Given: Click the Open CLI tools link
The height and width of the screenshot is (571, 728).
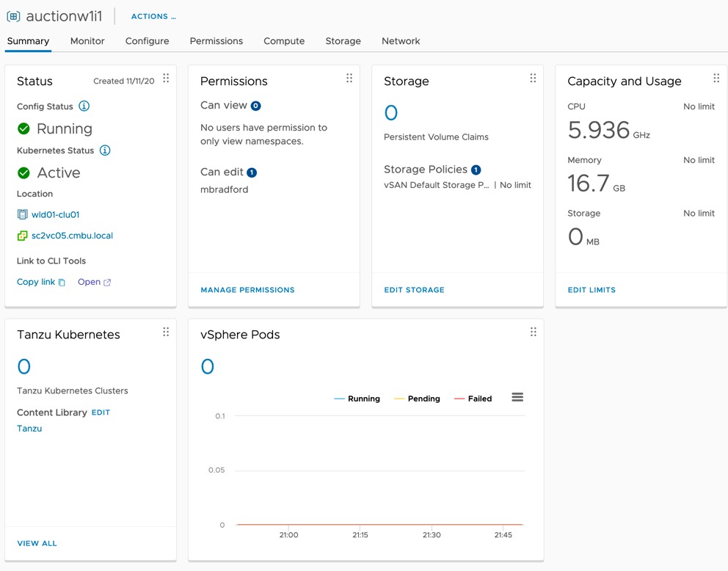Looking at the screenshot, I should [89, 282].
